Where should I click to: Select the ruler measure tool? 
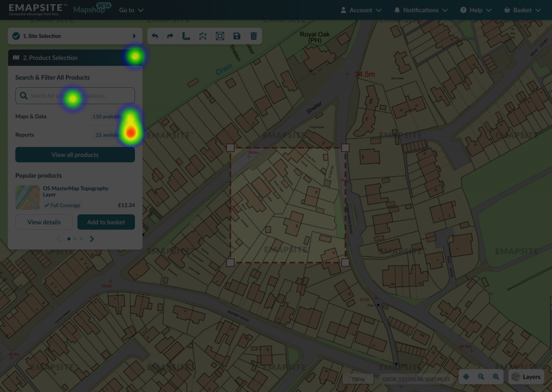click(x=186, y=36)
